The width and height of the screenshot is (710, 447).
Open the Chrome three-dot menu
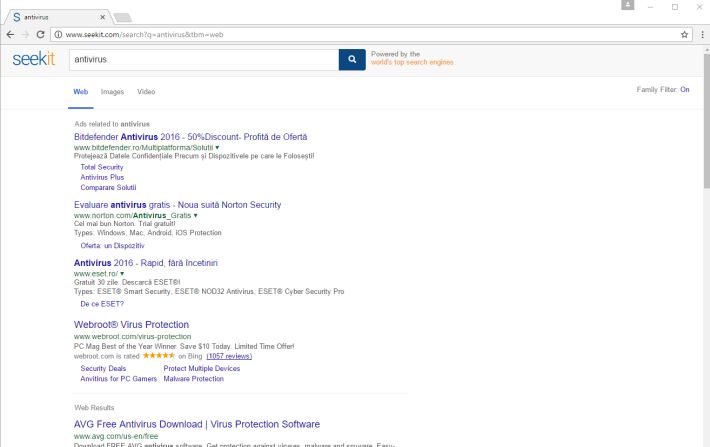[702, 34]
